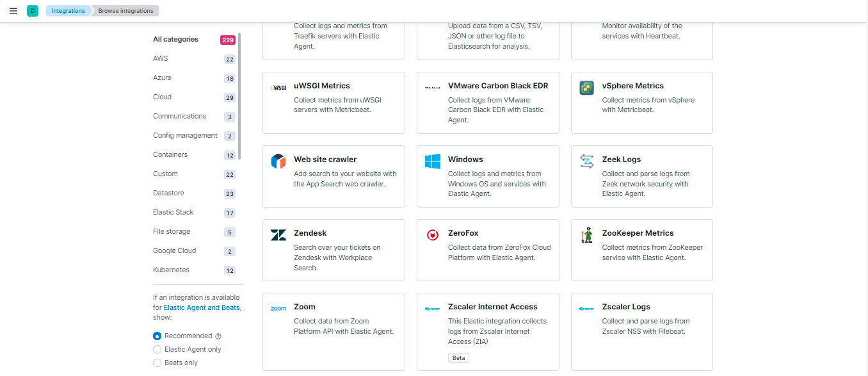Click the Beta badge on Zscaler card

click(458, 358)
